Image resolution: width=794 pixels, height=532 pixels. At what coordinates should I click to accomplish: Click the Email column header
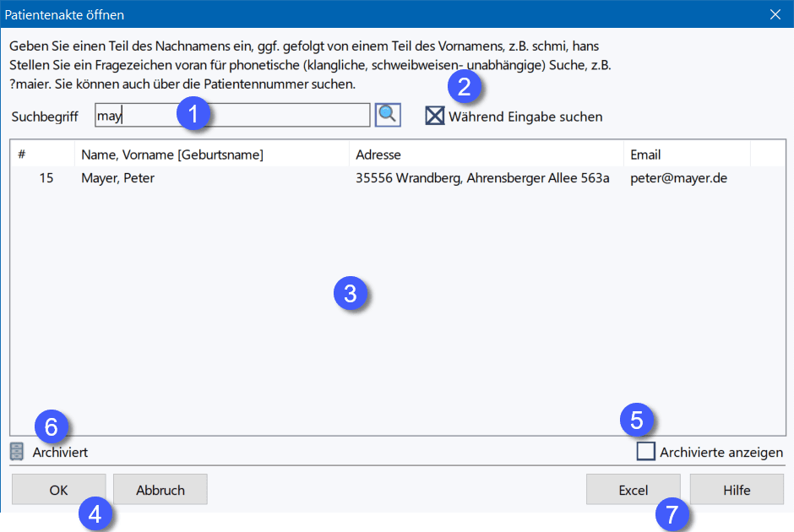[x=686, y=155]
